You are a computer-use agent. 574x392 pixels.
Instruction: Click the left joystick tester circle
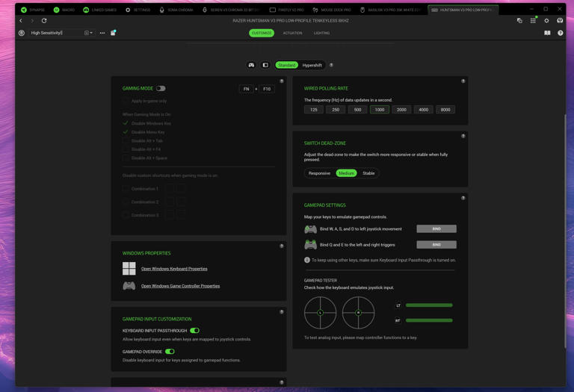(321, 313)
